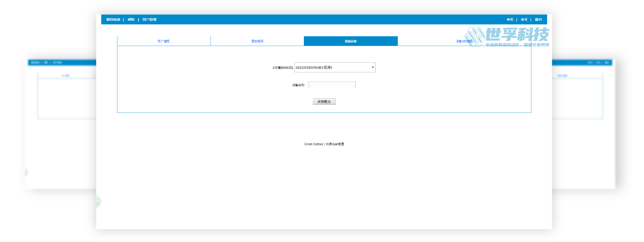Click the nav item between 燃料电池 and 用户管理
The image size is (644, 242).
click(131, 20)
